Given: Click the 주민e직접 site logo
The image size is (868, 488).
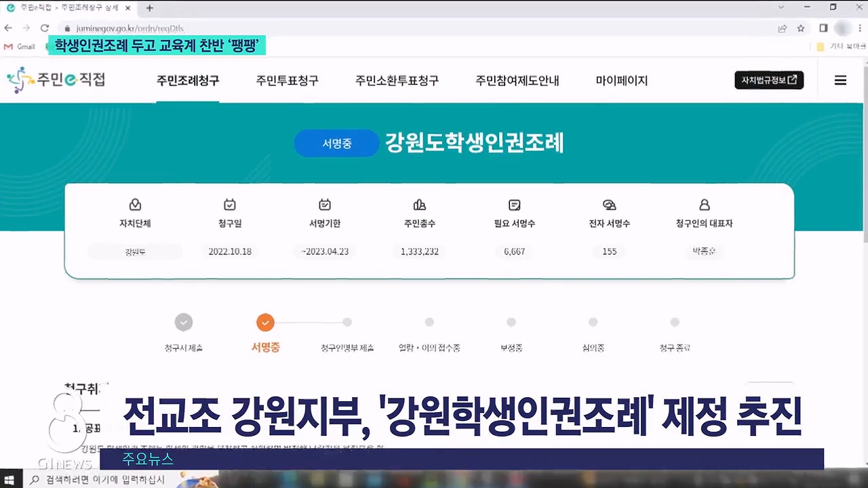Looking at the screenshot, I should click(x=56, y=80).
